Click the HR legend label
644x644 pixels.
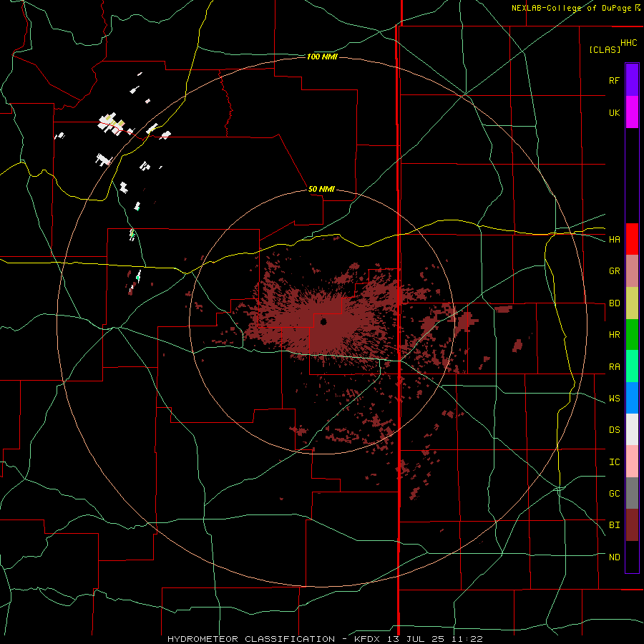click(614, 335)
